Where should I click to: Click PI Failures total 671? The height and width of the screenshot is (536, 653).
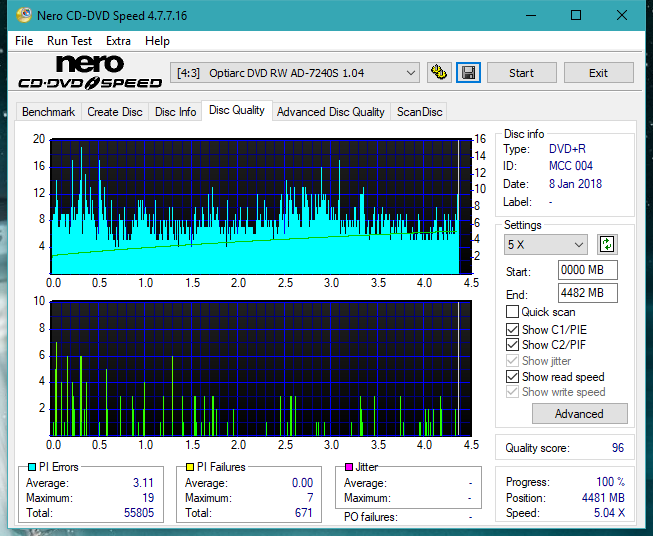303,513
